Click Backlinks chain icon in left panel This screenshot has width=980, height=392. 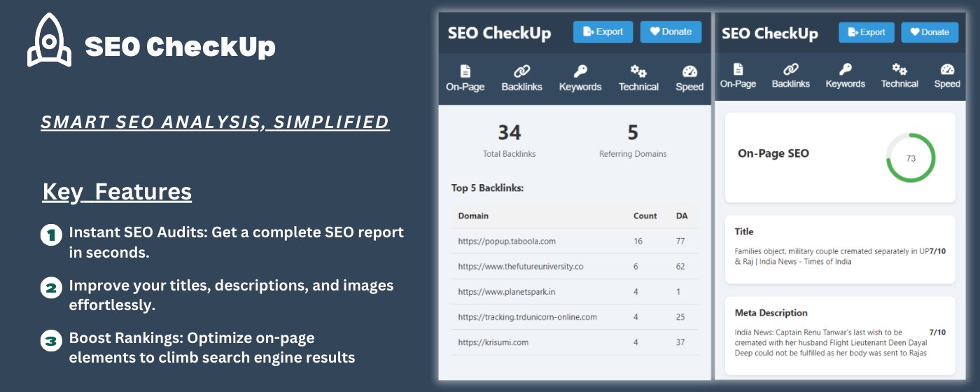point(521,71)
